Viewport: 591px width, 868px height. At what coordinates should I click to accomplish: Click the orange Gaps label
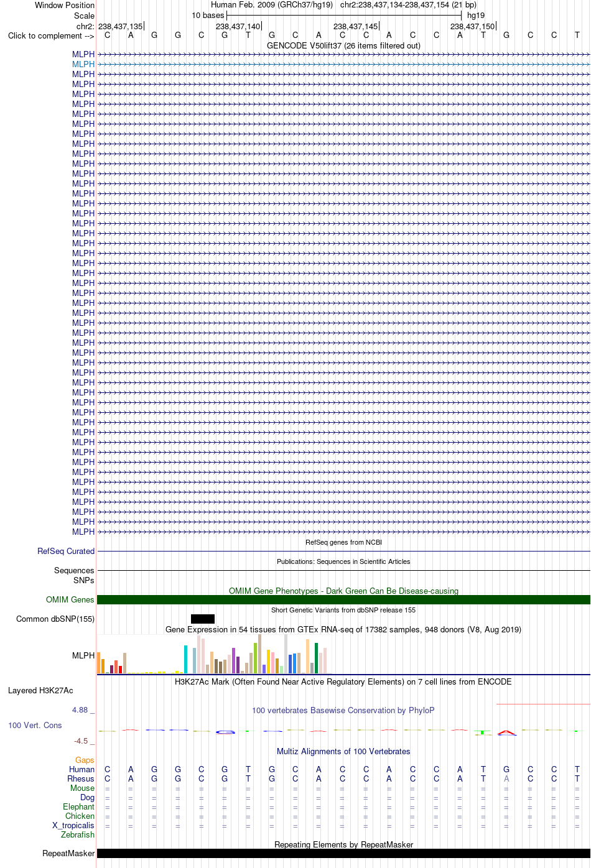(85, 760)
